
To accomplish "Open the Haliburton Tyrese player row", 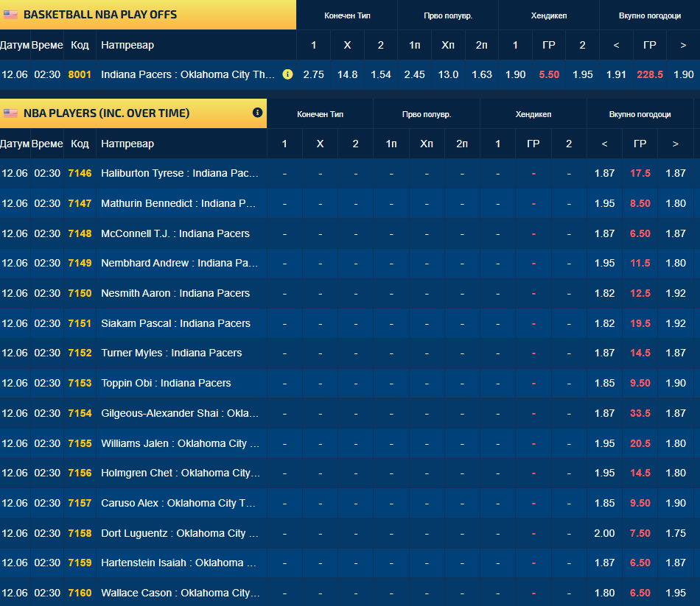I will (x=180, y=173).
